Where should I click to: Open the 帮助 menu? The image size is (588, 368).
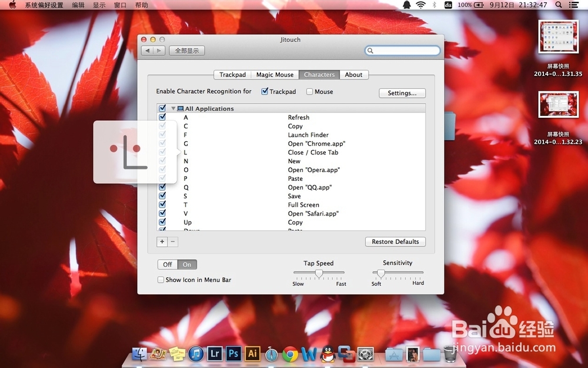click(141, 5)
